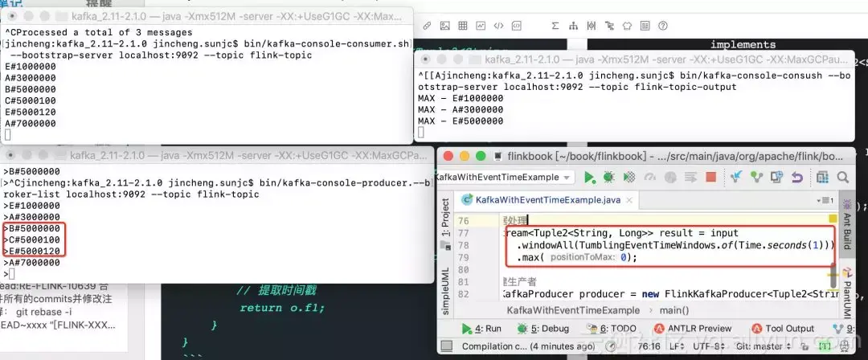Insert hierarchy diagram icon in editor toolbar
This screenshot has height=360, width=868.
coord(574,26)
